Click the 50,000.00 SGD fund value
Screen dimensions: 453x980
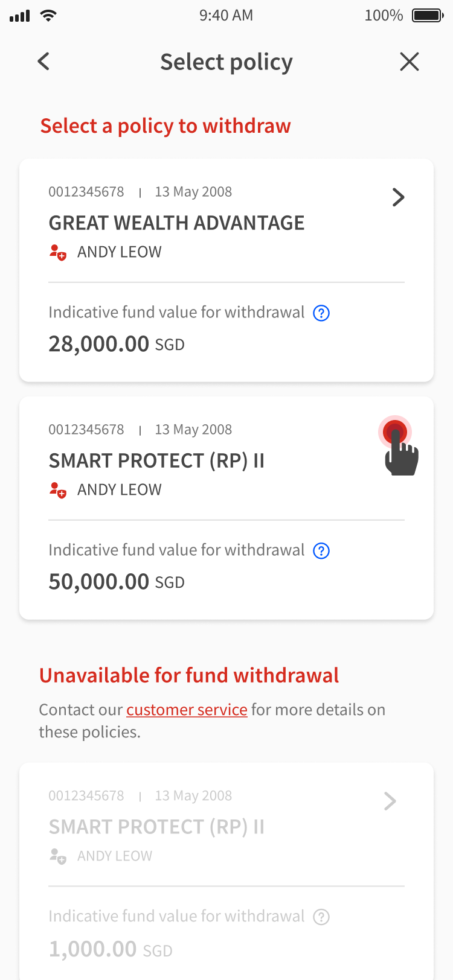click(116, 582)
